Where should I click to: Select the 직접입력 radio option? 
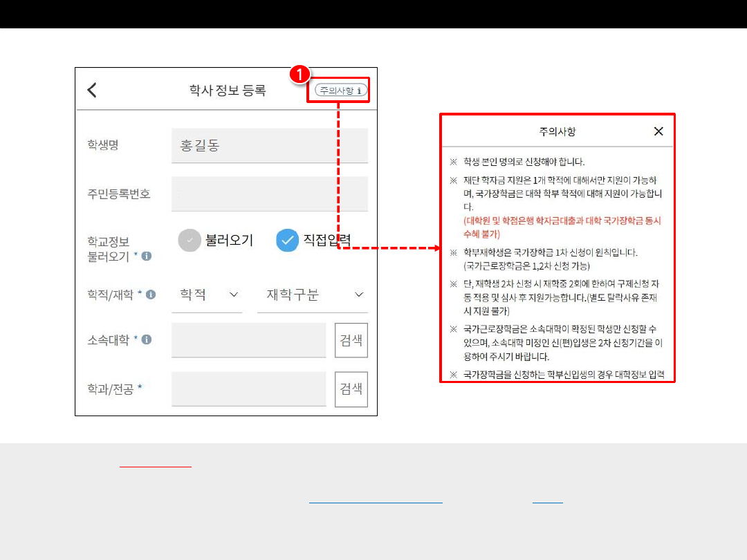click(x=288, y=240)
